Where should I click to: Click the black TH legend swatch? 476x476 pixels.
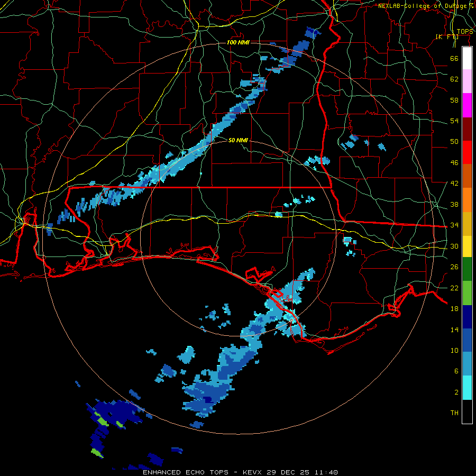pos(467,411)
